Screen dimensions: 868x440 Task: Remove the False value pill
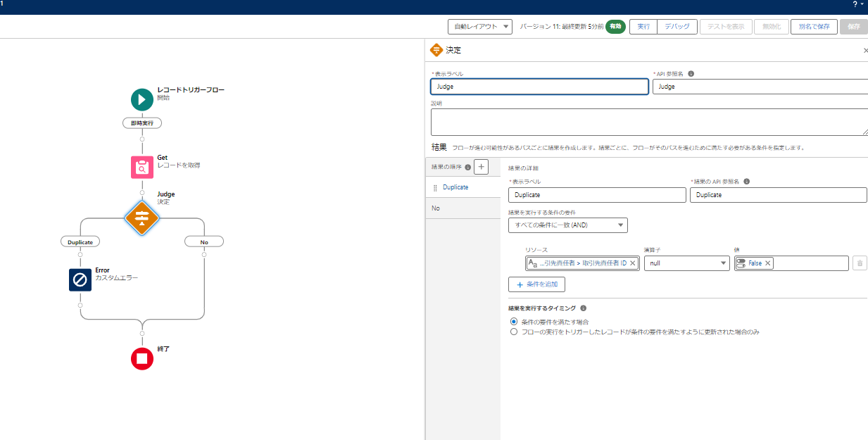point(768,263)
